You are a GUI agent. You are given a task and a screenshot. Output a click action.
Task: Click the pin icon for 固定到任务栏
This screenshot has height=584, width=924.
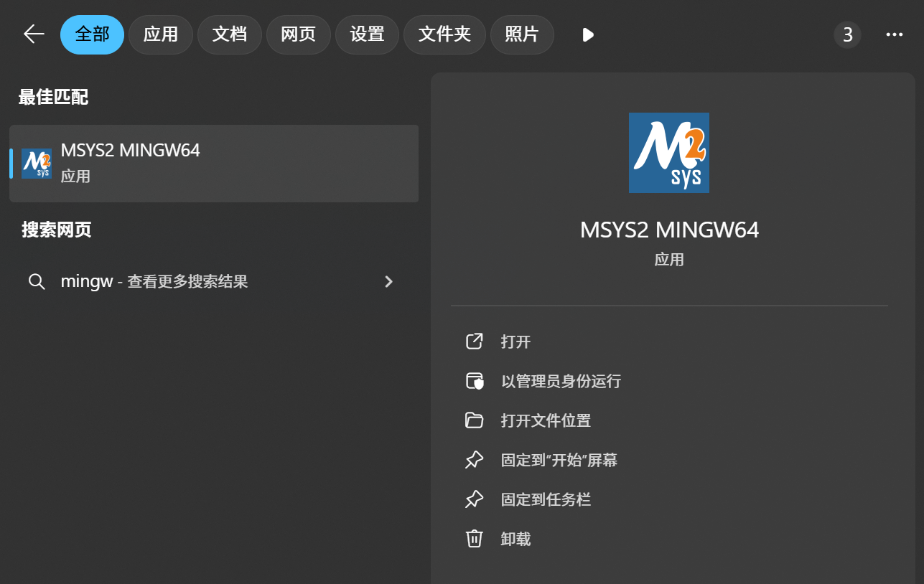[474, 499]
